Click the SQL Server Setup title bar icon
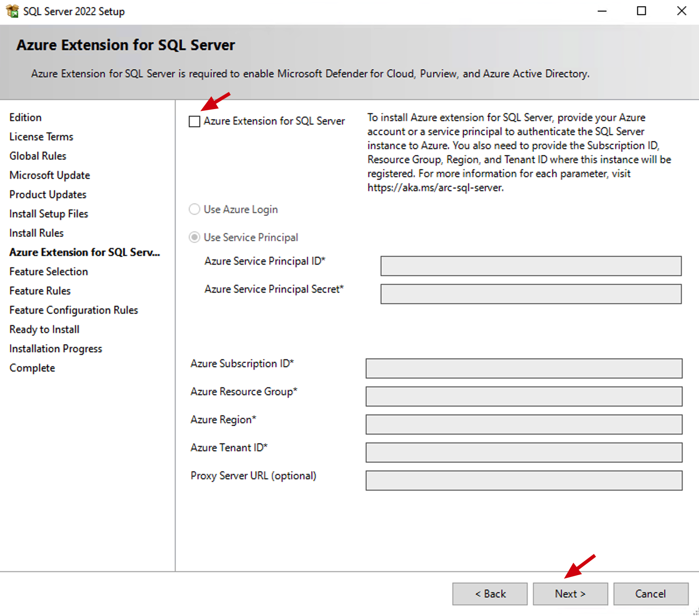The height and width of the screenshot is (616, 699). coord(12,11)
